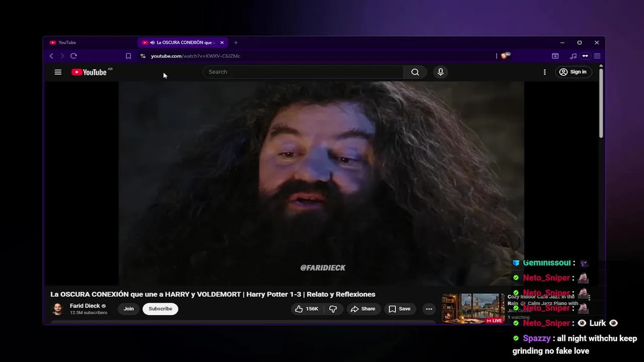Open YouTube settings three-dot menu
644x362 pixels.
point(544,72)
